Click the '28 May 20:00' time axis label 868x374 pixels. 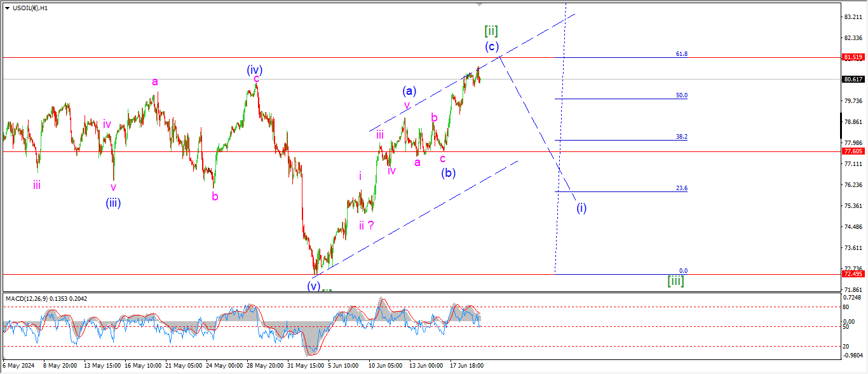tap(264, 366)
